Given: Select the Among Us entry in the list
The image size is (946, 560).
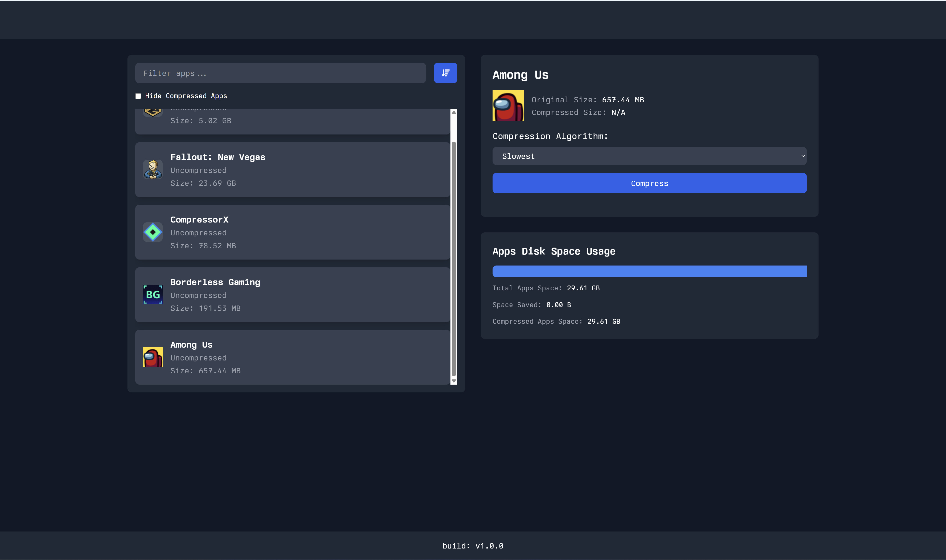Looking at the screenshot, I should [293, 357].
